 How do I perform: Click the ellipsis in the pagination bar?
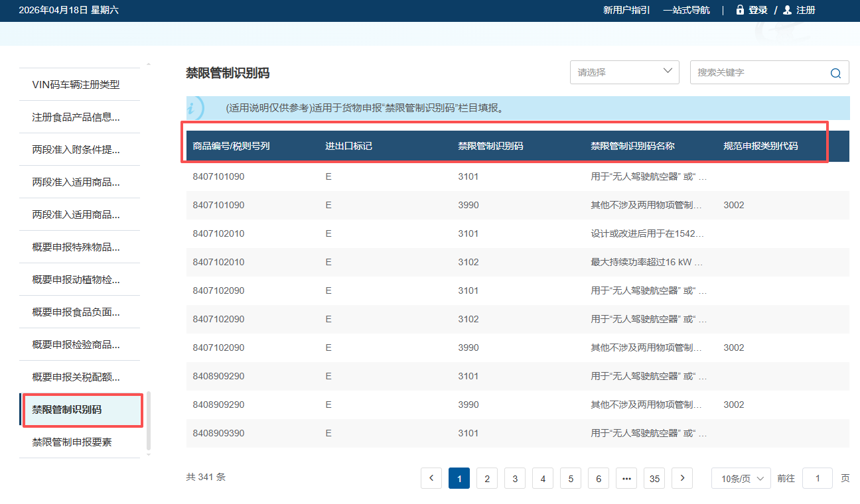pos(626,477)
